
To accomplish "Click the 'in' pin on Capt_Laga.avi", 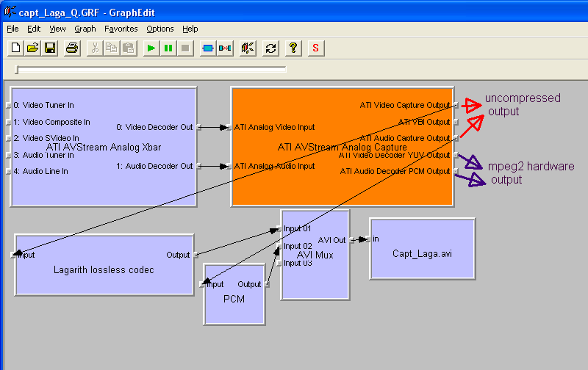I will 368,239.
